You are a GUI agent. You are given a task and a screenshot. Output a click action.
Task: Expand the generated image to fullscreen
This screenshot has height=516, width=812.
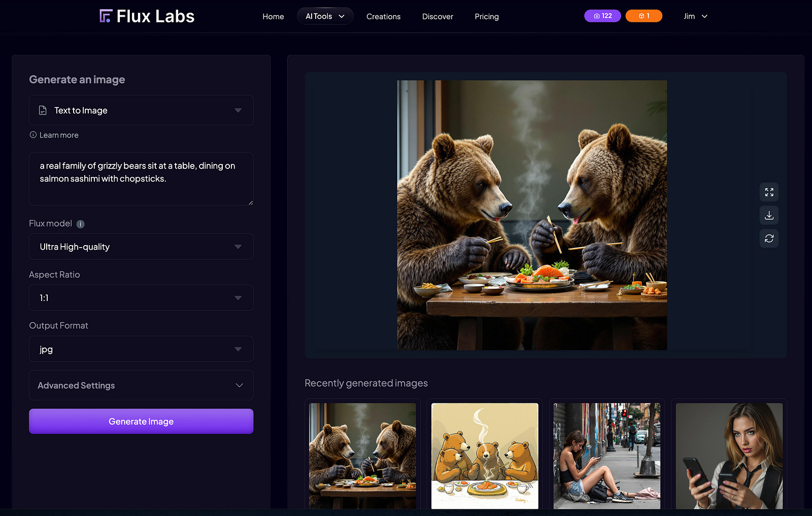coord(769,192)
